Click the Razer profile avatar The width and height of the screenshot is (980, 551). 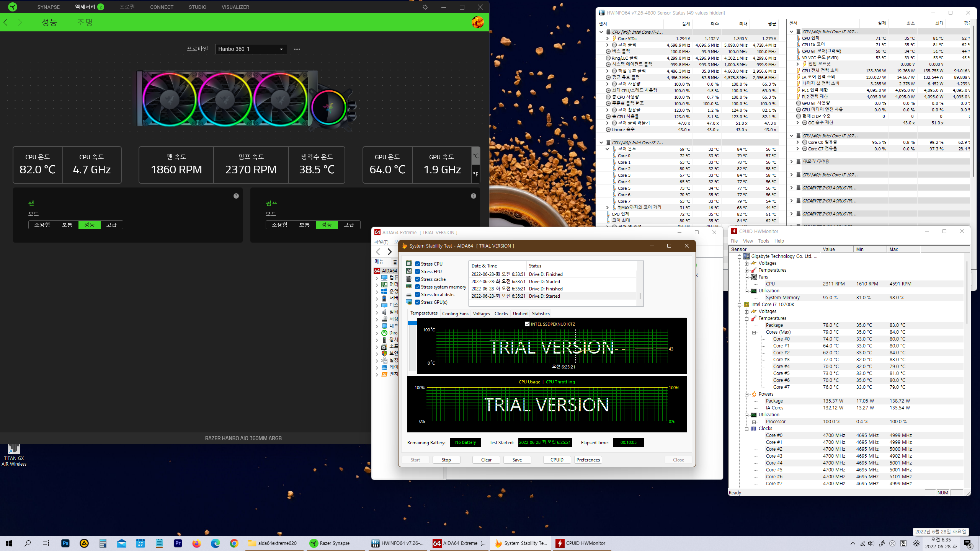477,22
